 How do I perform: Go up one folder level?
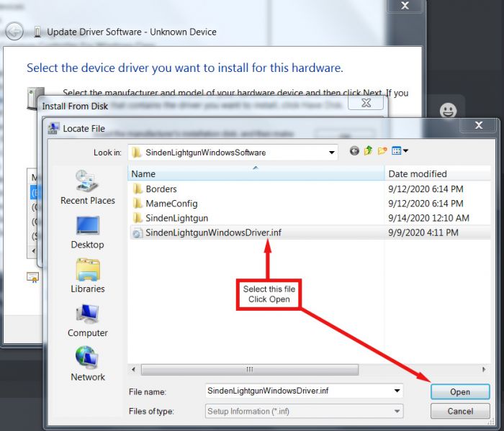coord(369,151)
